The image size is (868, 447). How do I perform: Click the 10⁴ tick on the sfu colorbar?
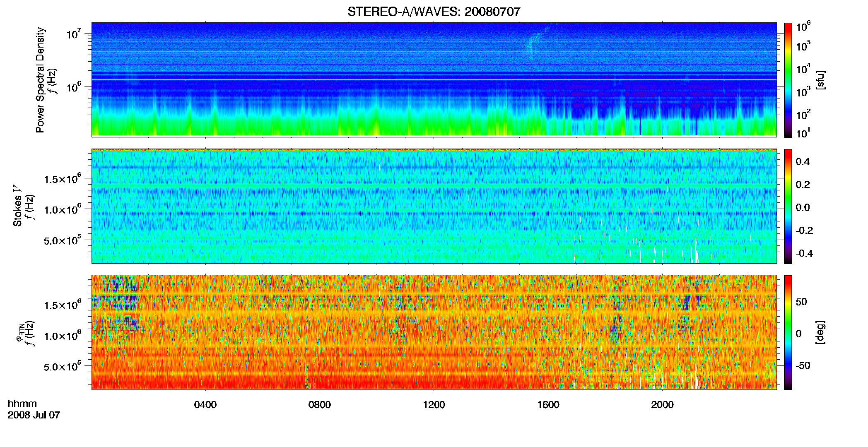click(x=803, y=69)
